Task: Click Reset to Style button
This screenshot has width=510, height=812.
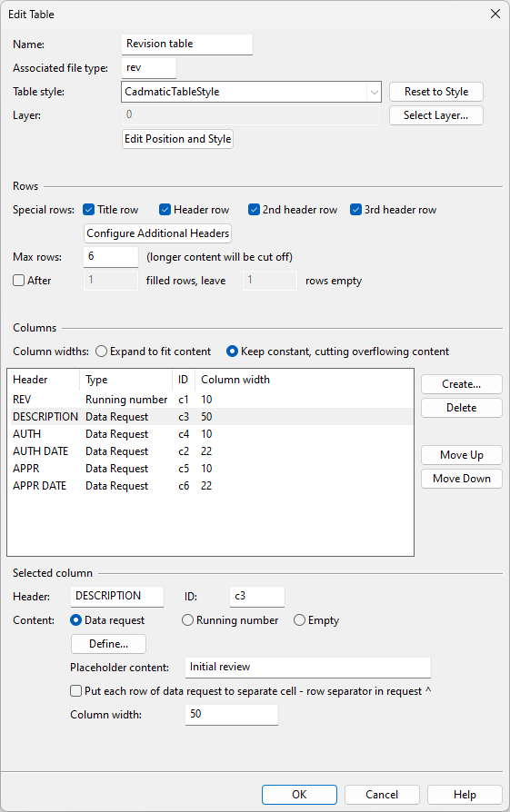Action: (436, 92)
